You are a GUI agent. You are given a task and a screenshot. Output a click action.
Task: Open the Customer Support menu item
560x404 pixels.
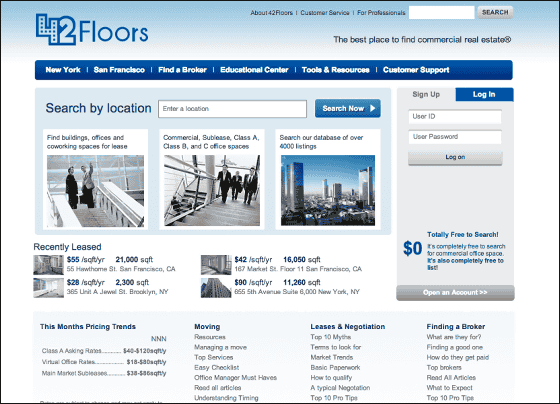click(416, 70)
